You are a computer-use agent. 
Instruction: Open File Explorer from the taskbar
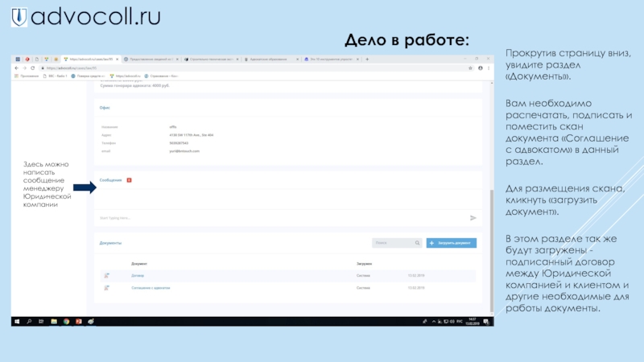[x=54, y=322]
